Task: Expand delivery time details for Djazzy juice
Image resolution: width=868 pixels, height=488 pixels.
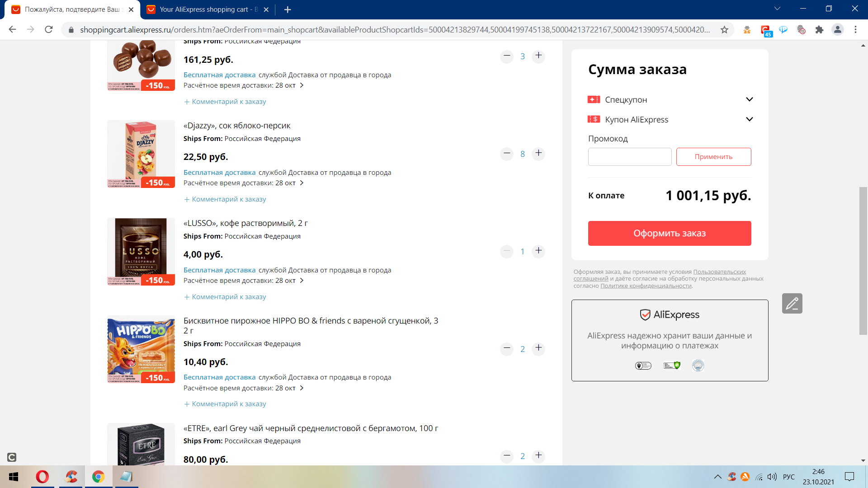Action: (x=302, y=183)
